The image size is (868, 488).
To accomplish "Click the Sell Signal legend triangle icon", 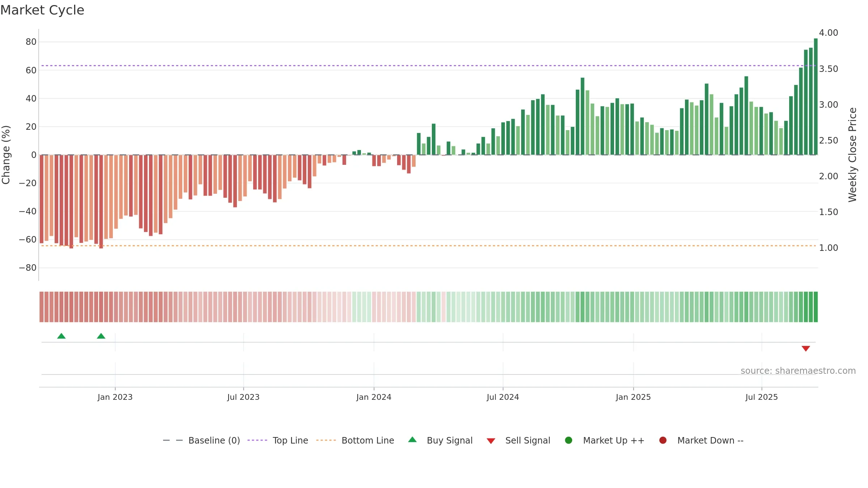I will pyautogui.click(x=491, y=441).
